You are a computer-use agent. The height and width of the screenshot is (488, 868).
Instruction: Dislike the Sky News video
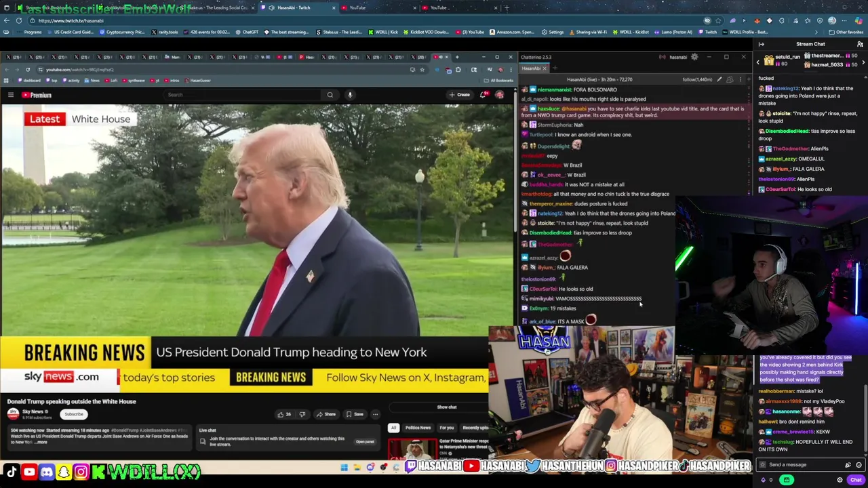pyautogui.click(x=302, y=414)
